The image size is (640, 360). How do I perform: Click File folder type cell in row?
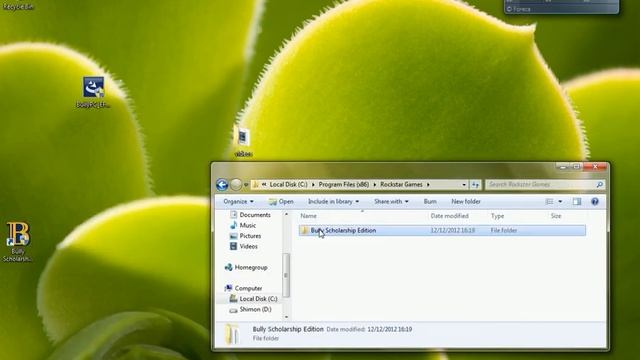pos(504,231)
